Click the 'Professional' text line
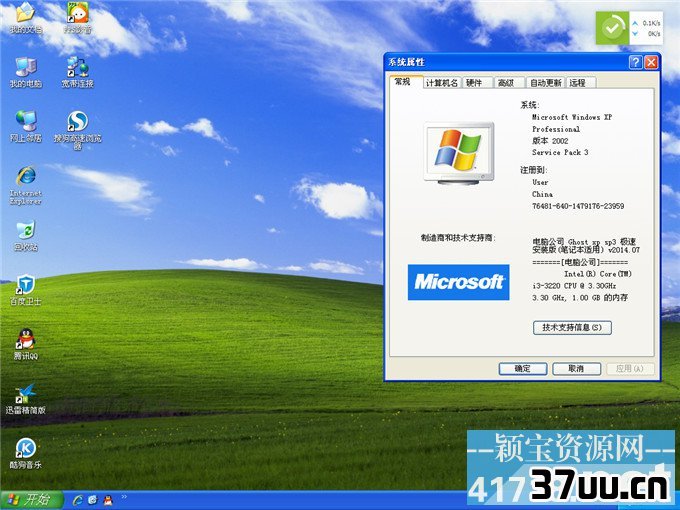The width and height of the screenshot is (680, 510). (556, 129)
